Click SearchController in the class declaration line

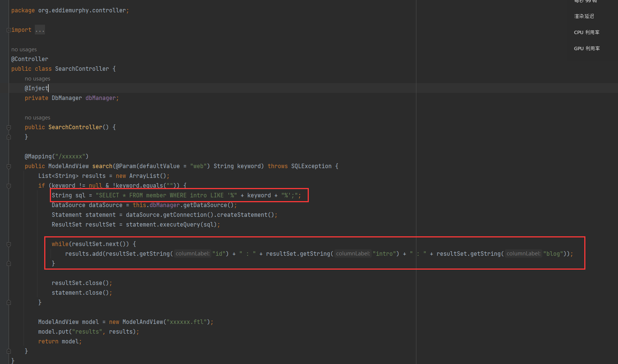tap(82, 69)
